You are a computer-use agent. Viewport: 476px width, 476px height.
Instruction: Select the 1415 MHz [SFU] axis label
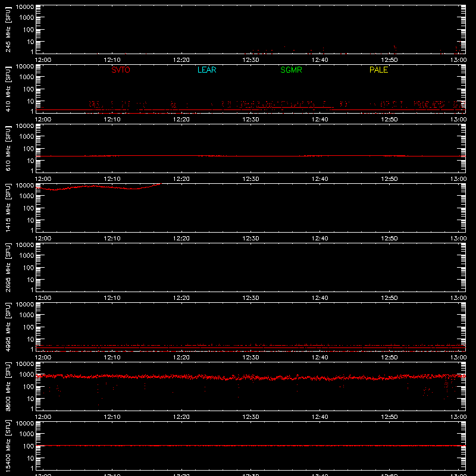coord(8,208)
